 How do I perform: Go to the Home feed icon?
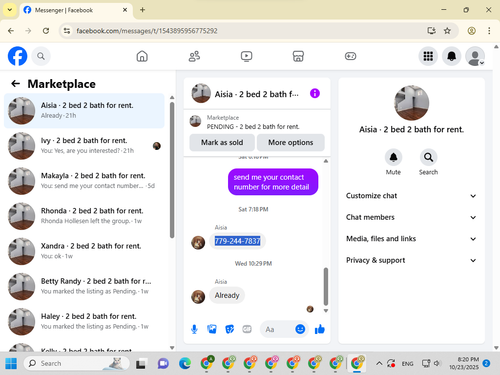(142, 56)
